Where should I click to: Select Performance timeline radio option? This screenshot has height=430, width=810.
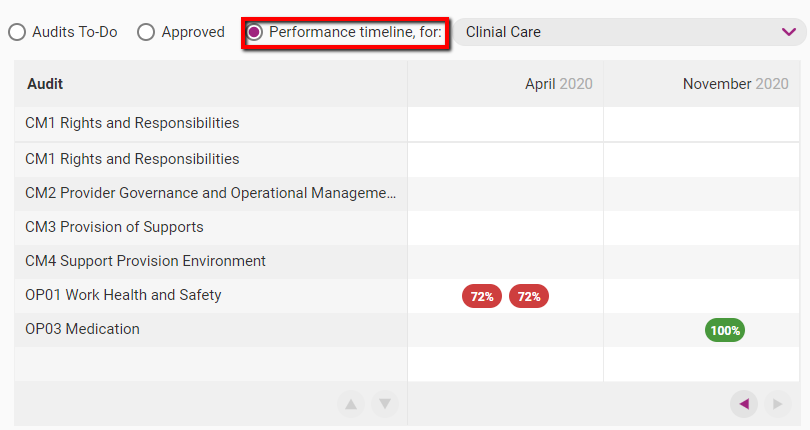coord(255,32)
